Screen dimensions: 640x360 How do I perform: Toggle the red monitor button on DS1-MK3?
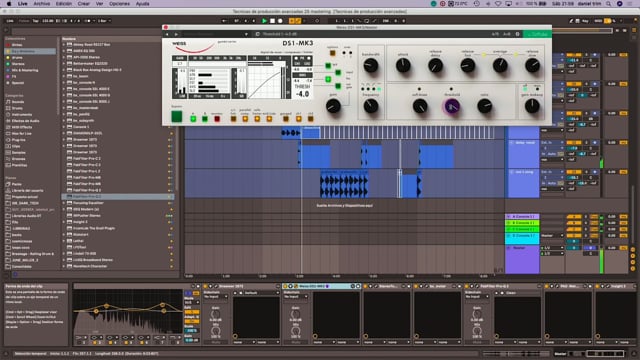(217, 119)
